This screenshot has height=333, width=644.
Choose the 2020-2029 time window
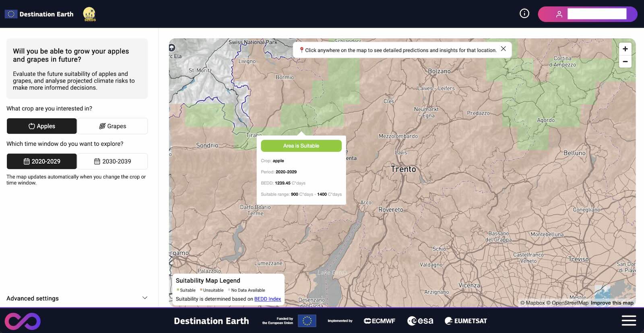[42, 161]
